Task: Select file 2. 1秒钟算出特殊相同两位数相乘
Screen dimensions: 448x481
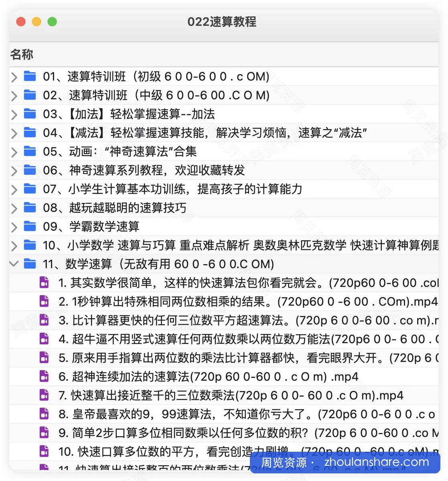Action: click(x=248, y=301)
